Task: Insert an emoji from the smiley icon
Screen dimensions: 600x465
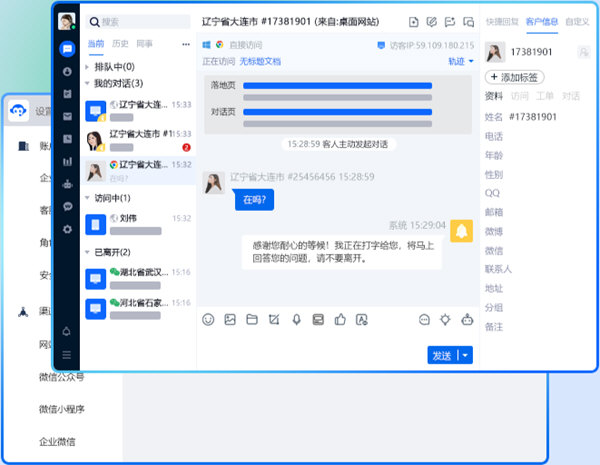Action: pos(208,320)
